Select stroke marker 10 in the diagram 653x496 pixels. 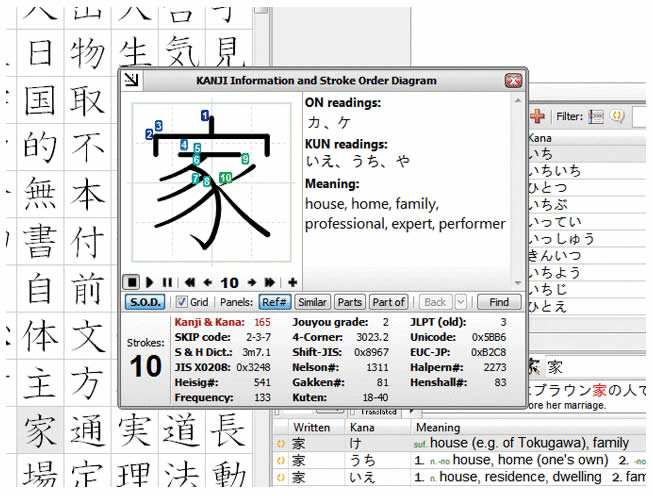225,177
